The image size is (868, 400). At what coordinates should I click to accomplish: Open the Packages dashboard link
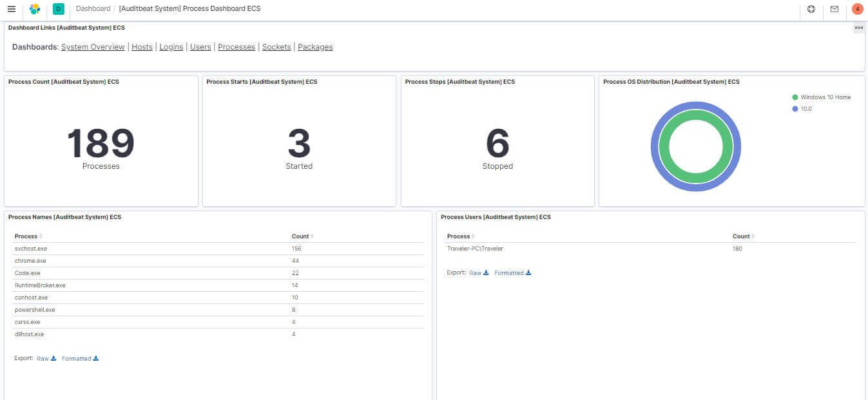315,46
